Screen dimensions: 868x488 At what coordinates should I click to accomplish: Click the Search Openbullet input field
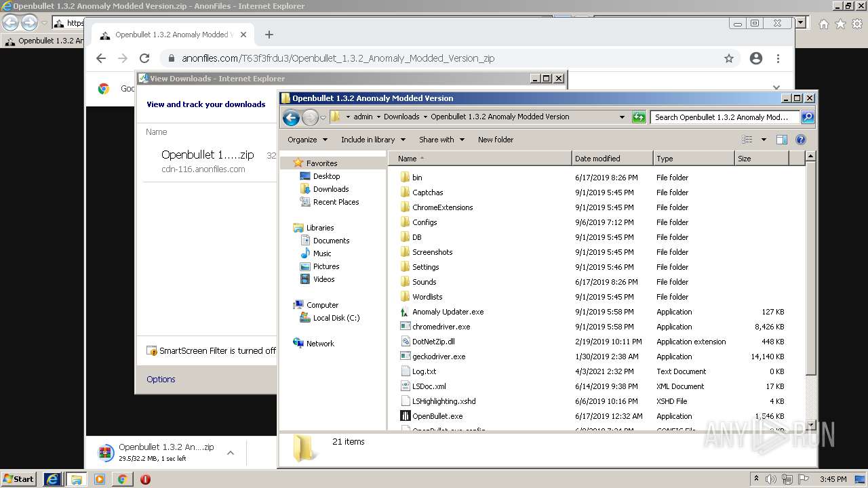tap(724, 117)
